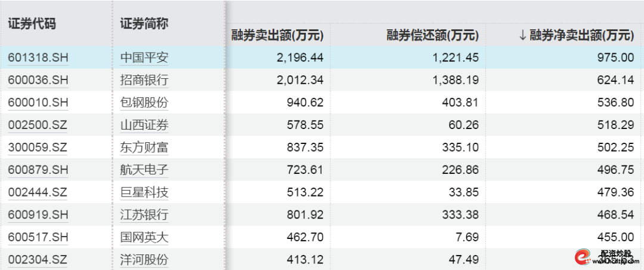Select net sell value 502.25
This screenshot has width=644, height=270.
pyautogui.click(x=615, y=148)
